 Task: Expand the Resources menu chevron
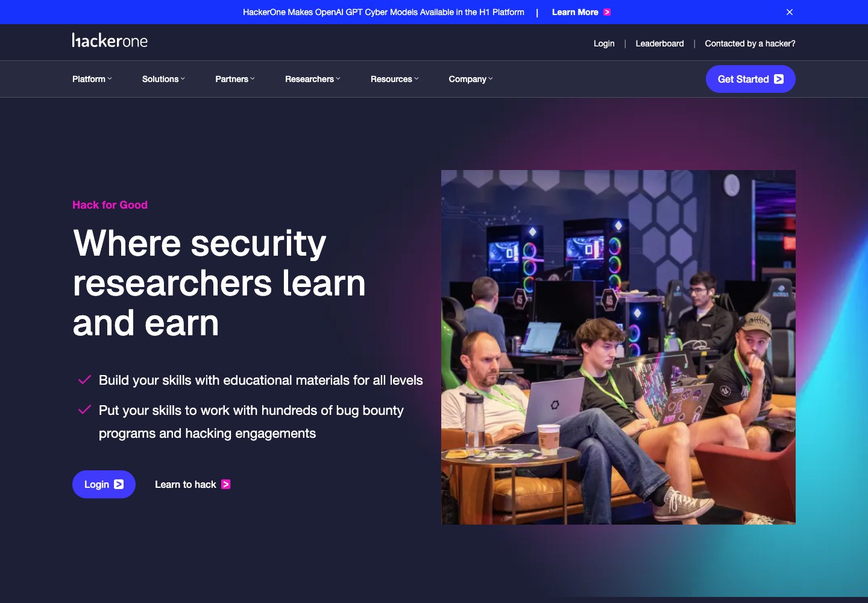(417, 79)
